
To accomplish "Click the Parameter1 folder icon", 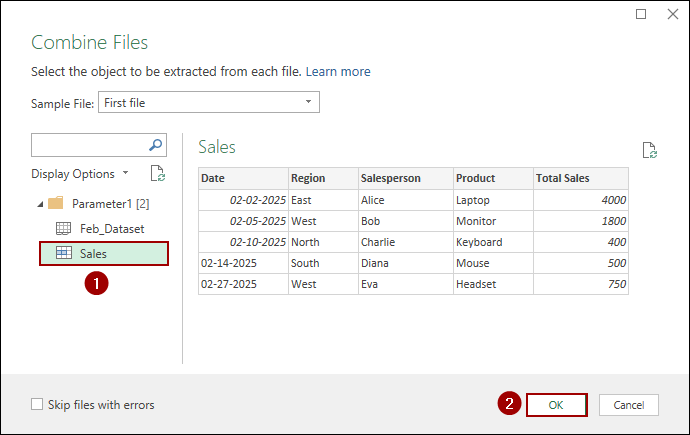I will point(56,203).
